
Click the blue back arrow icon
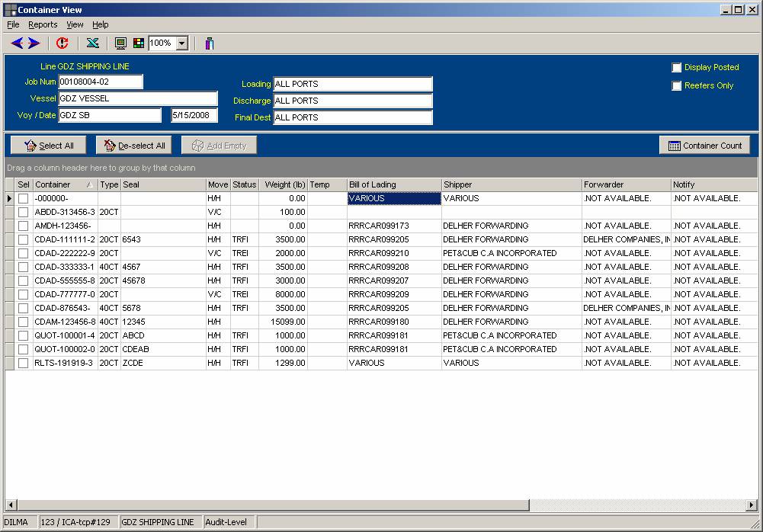tap(17, 43)
